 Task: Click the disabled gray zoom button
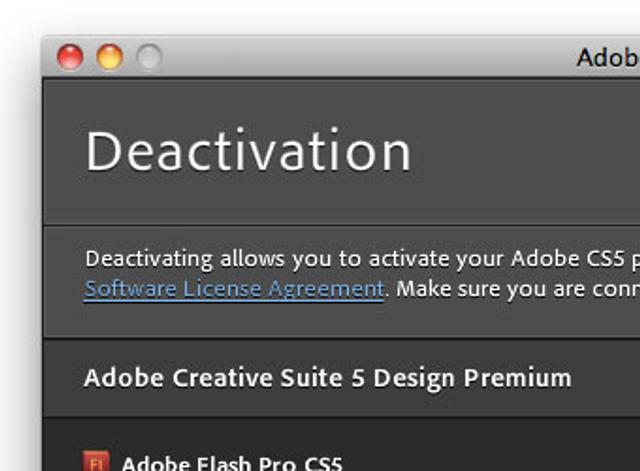click(x=148, y=57)
